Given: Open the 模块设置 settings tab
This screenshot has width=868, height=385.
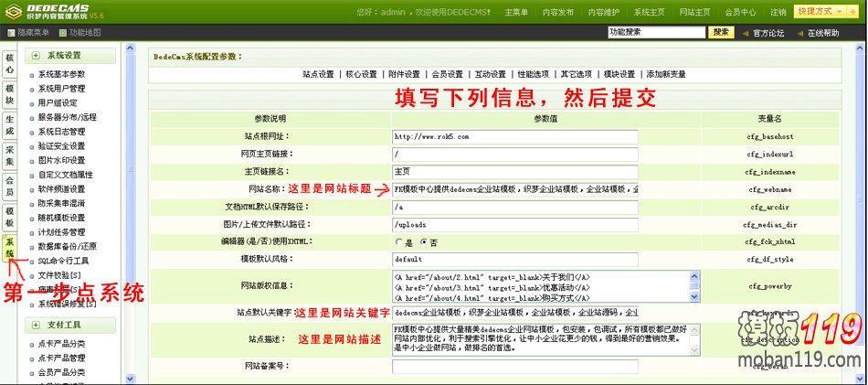Looking at the screenshot, I should [x=619, y=74].
